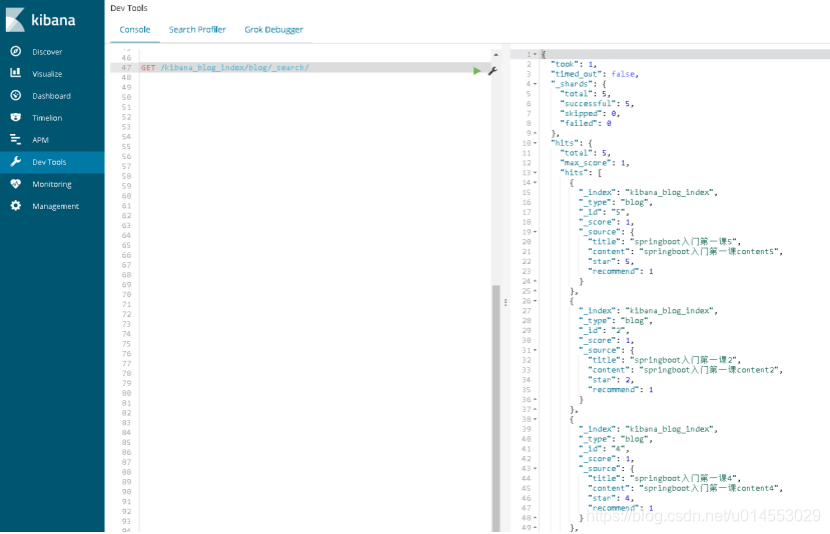Collapse _source object at line 31

[x=535, y=350]
